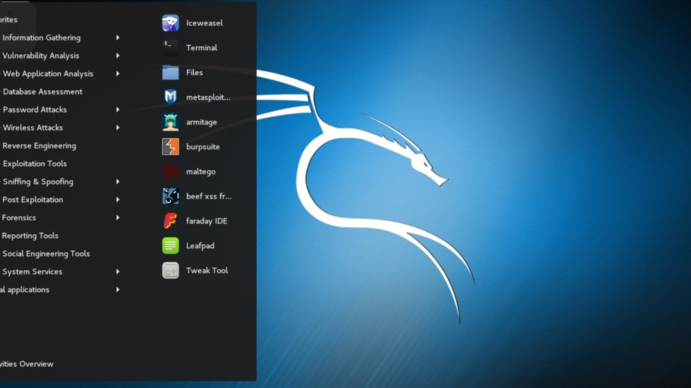Launch Iceweasel browser icon

pos(170,23)
